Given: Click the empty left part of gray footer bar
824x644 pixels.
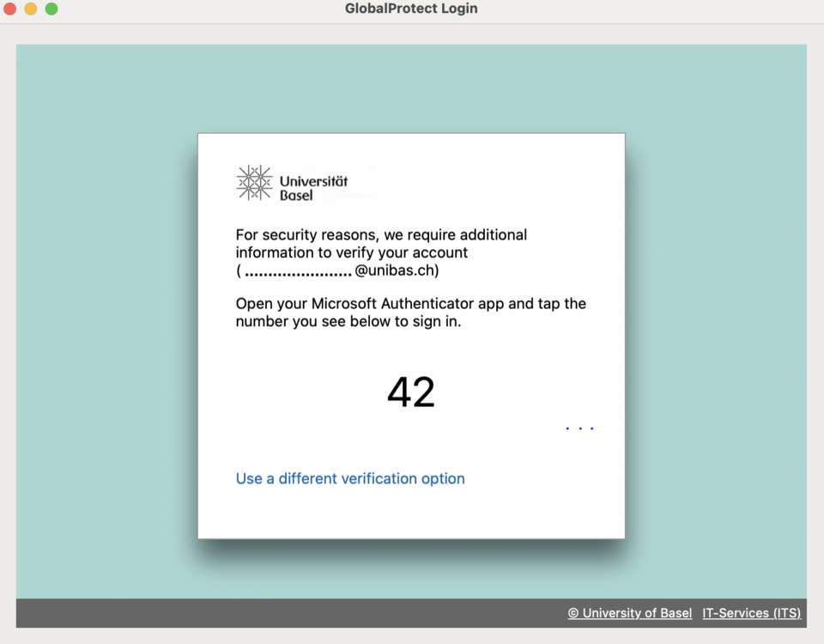Looking at the screenshot, I should (x=257, y=613).
